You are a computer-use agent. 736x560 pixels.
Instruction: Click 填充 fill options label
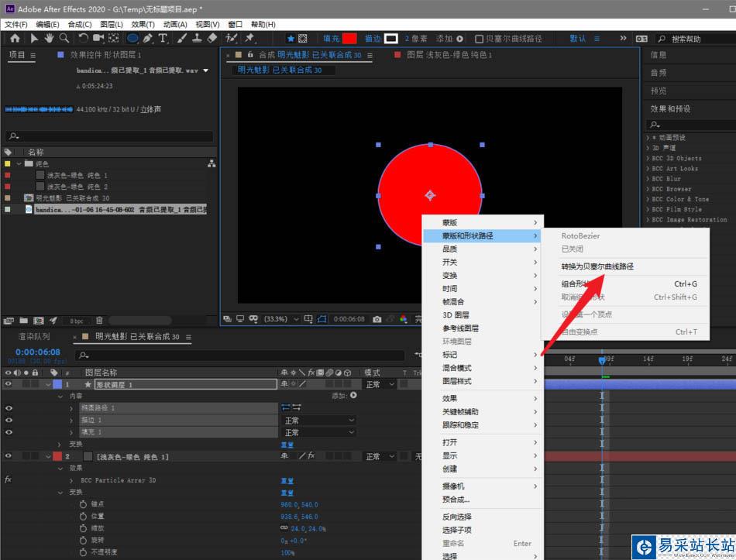pyautogui.click(x=332, y=39)
